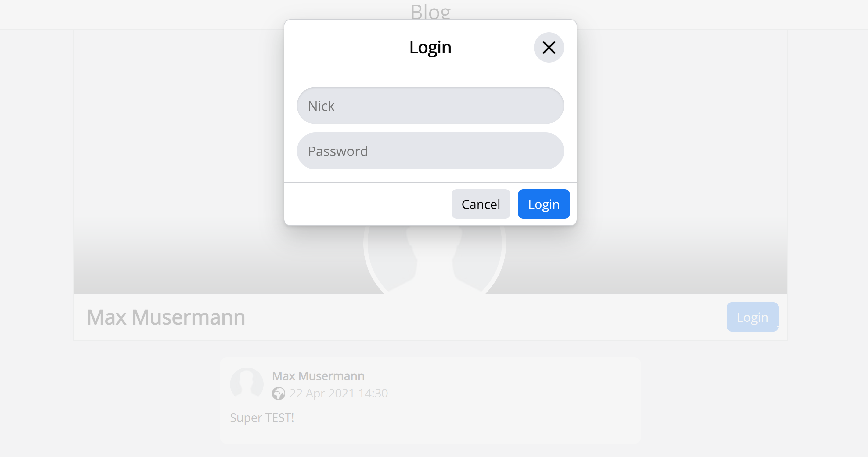Click the globe visibility icon by the date
The width and height of the screenshot is (868, 457).
pos(278,393)
